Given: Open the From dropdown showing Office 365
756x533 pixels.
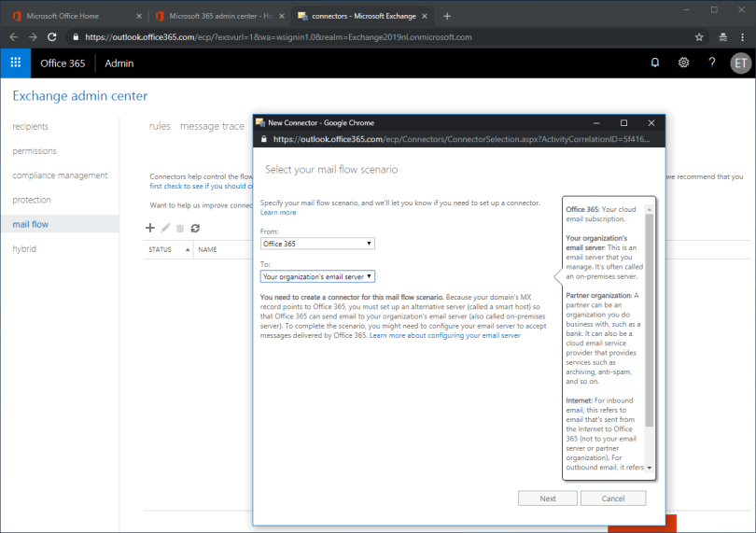Looking at the screenshot, I should pyautogui.click(x=317, y=244).
